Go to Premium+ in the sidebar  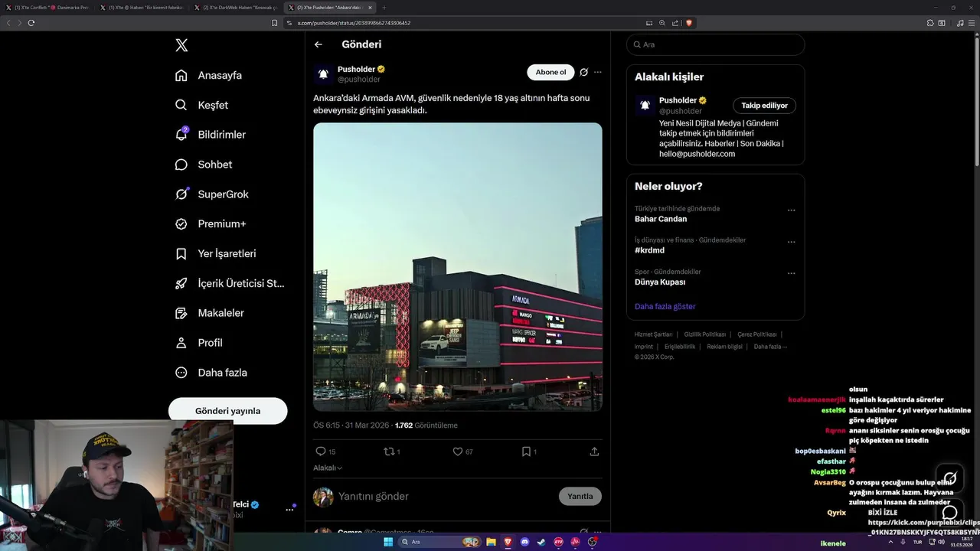tap(211, 224)
